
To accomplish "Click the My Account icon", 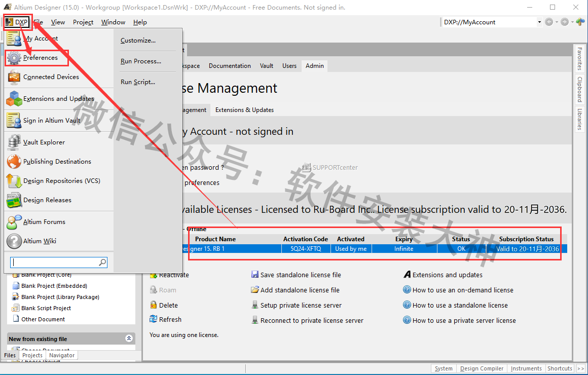I will pyautogui.click(x=14, y=39).
